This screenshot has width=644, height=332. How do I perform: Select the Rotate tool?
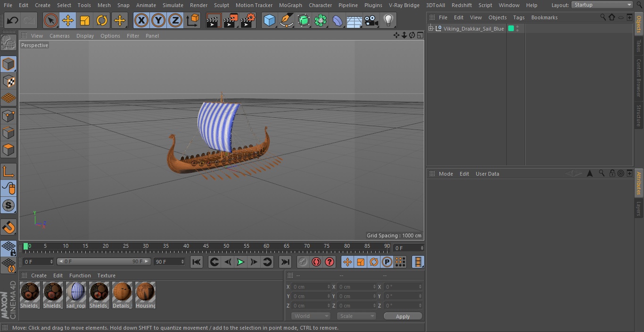tap(102, 20)
